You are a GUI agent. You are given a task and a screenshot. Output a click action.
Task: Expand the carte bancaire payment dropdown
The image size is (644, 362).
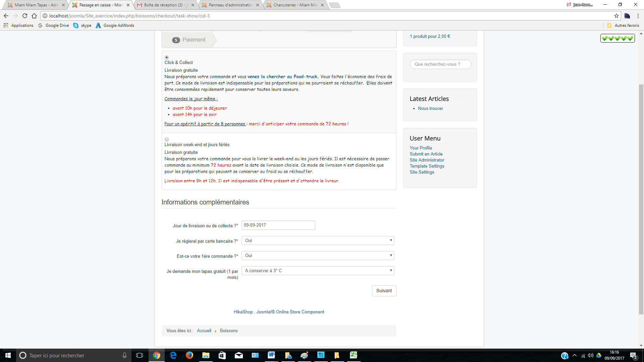318,241
